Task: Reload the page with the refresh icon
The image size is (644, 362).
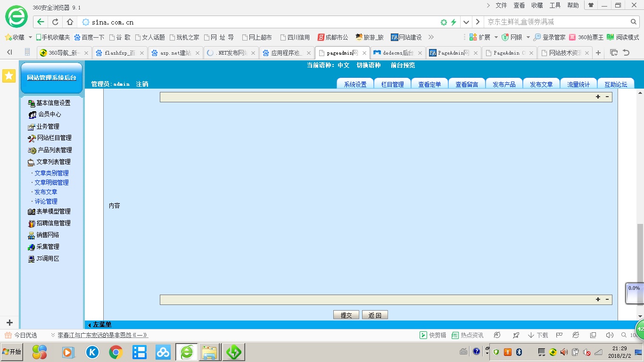Action: [x=55, y=22]
